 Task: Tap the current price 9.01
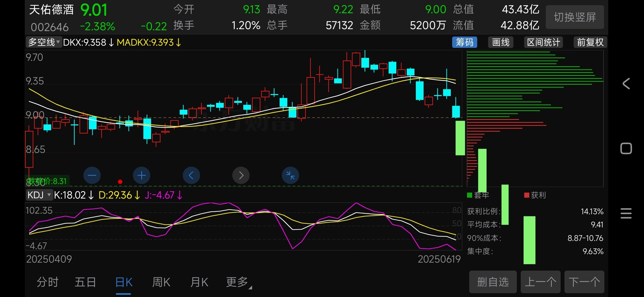(94, 10)
